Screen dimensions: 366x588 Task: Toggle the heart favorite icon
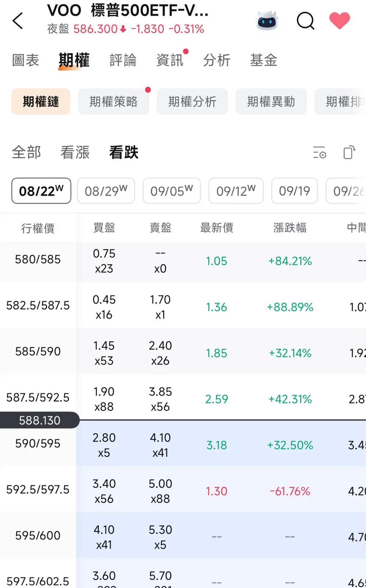[x=340, y=21]
